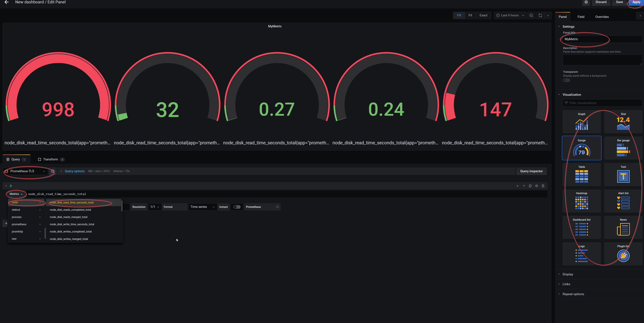Select node in the metrics menu
The width and height of the screenshot is (644, 323).
click(26, 202)
